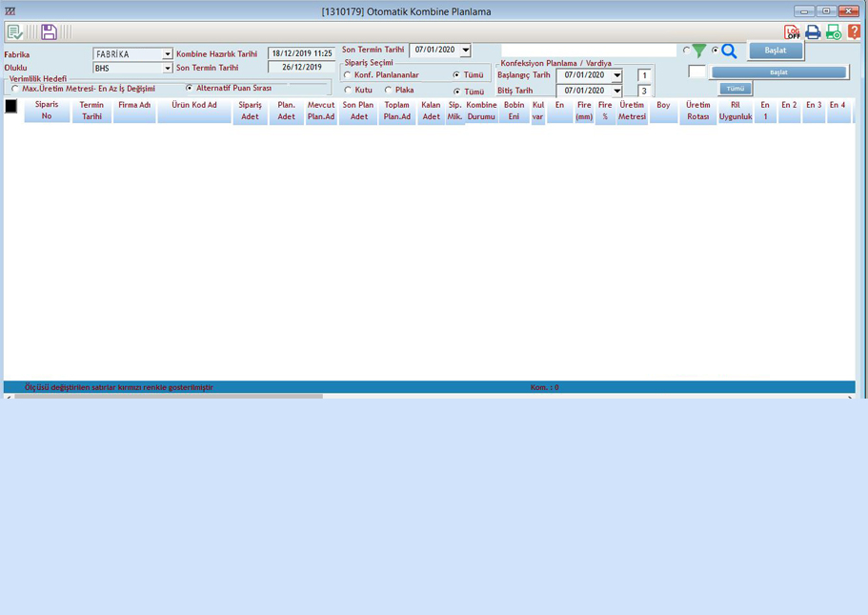The image size is (868, 615).
Task: Open the Fabrika dropdown list
Action: (168, 55)
